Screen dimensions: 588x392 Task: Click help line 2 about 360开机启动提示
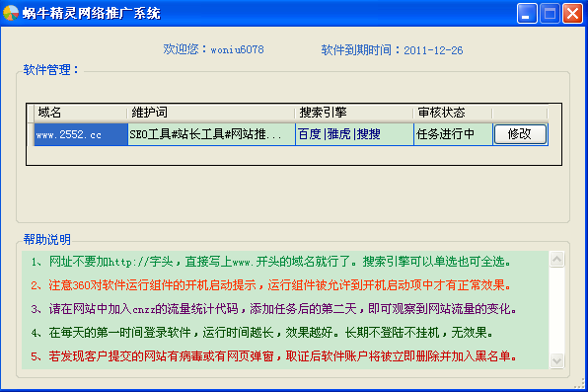click(270, 285)
